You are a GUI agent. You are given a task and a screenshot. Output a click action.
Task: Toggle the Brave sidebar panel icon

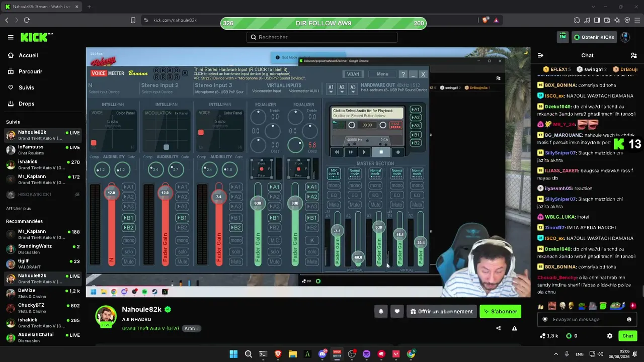click(597, 20)
